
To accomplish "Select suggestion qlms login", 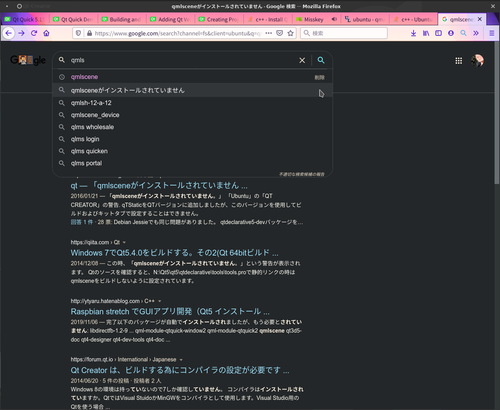I will (193, 139).
